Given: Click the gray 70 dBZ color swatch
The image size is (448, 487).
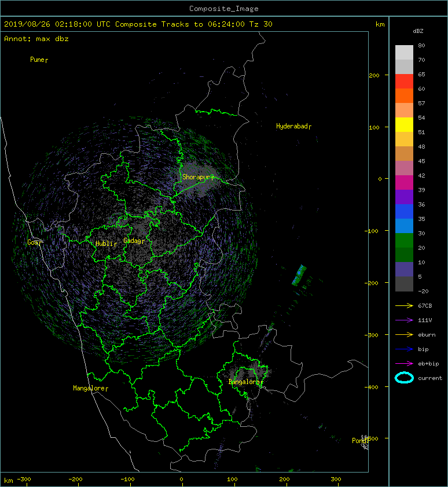Looking at the screenshot, I should coord(404,67).
